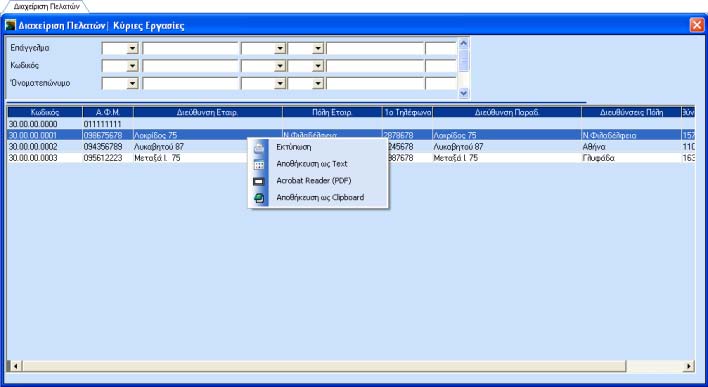Sort by the Διευθύνσεις Πόλη column header
Screen dimensions: 708x387
click(631, 112)
